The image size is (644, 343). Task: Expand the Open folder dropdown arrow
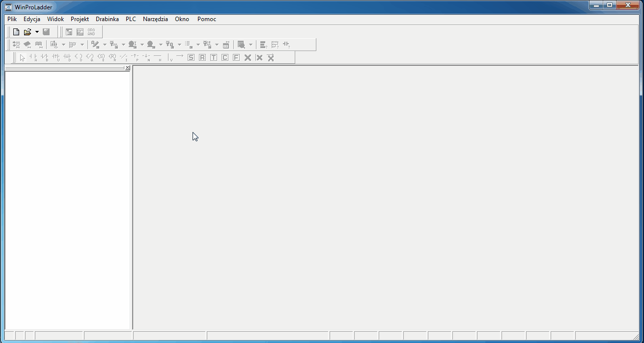(x=37, y=32)
